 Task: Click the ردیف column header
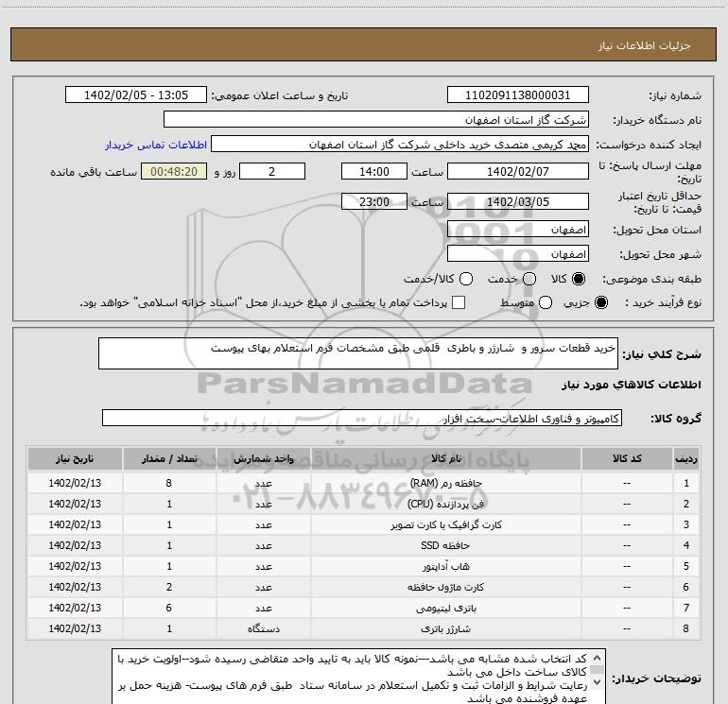pos(686,459)
